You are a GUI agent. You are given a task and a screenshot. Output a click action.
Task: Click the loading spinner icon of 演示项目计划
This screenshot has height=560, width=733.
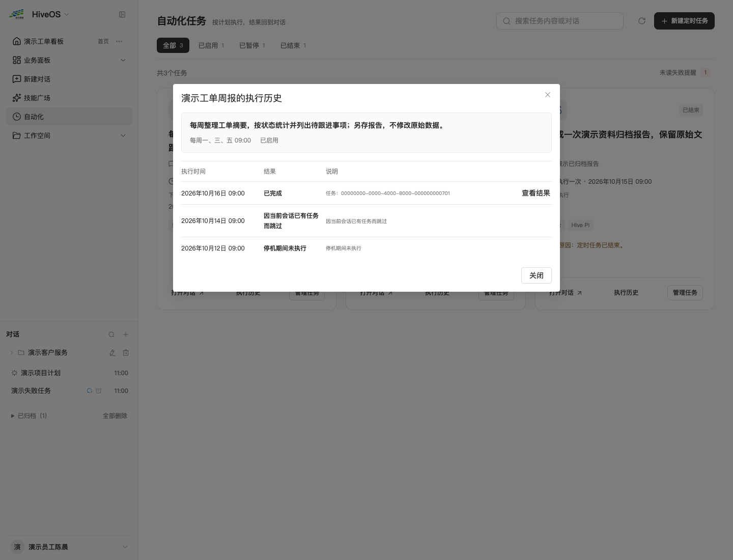(14, 373)
